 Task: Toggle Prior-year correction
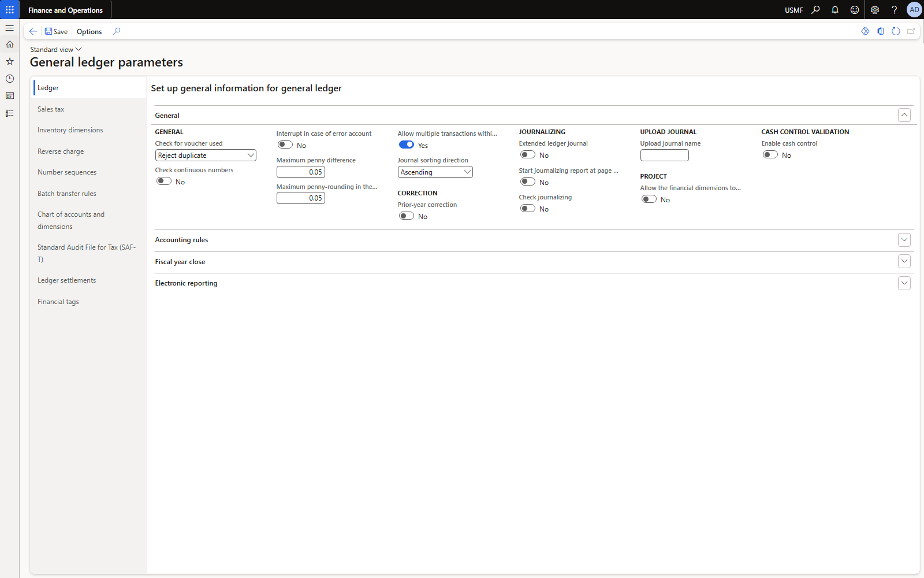point(407,216)
